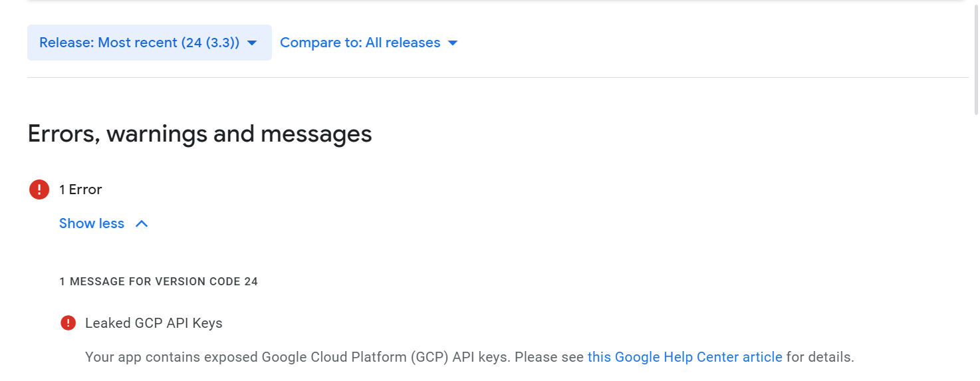Open the Compare to: All releases dropdown

[x=360, y=43]
